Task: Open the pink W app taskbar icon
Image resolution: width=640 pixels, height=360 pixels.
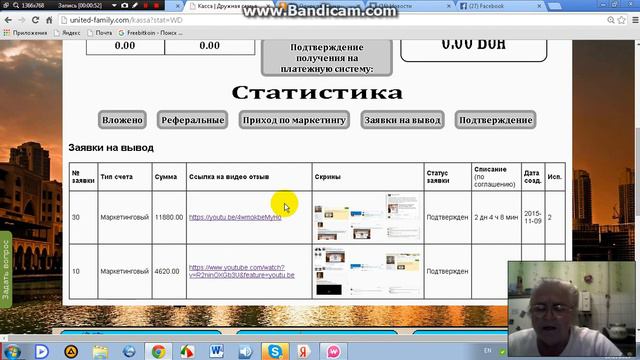Action: [x=333, y=351]
